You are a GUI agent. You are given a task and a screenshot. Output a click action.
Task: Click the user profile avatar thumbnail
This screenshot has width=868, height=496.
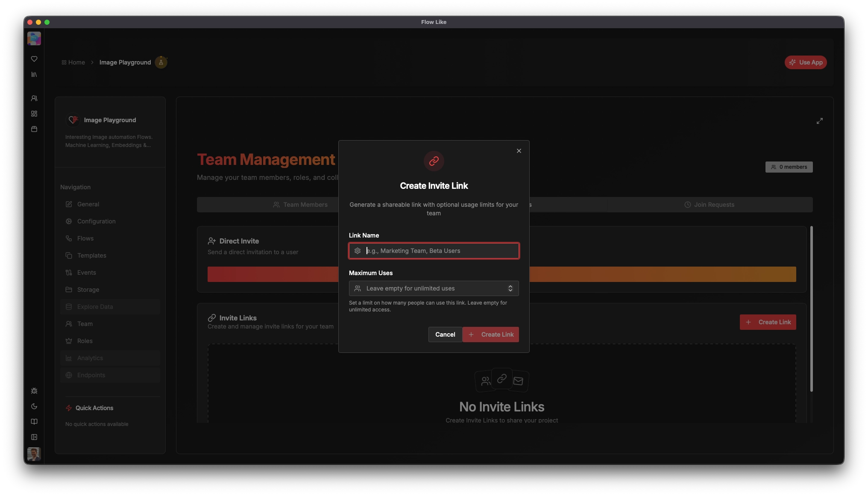[x=34, y=454]
